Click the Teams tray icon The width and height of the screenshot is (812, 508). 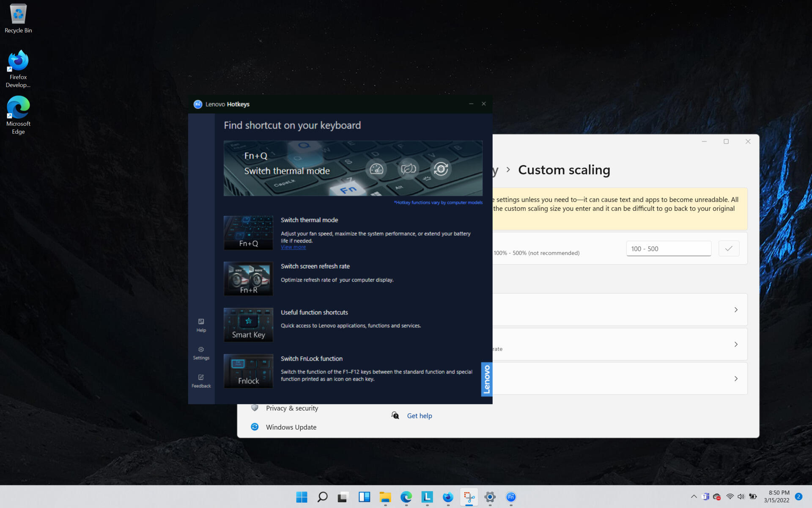tap(705, 497)
